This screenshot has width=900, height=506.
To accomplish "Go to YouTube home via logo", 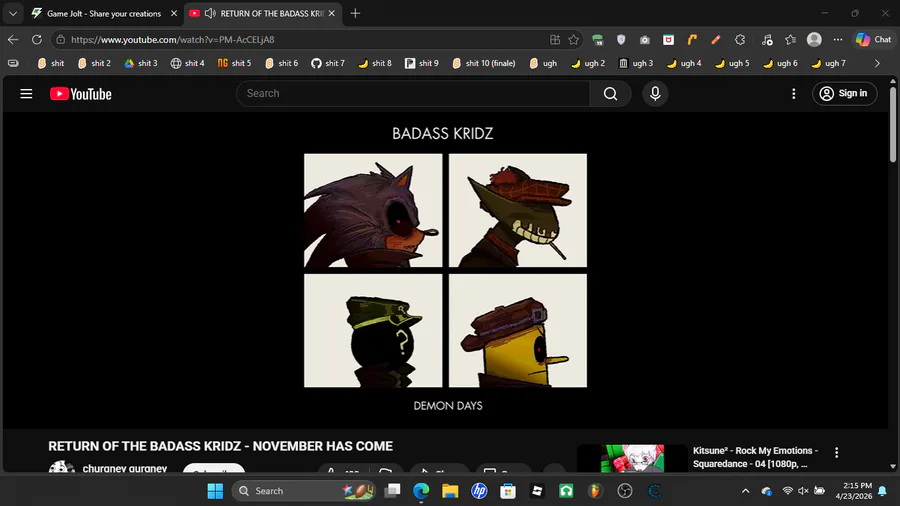I will point(80,94).
